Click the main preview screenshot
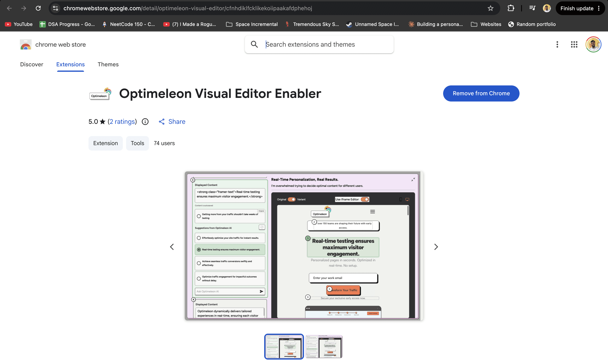 tap(304, 246)
